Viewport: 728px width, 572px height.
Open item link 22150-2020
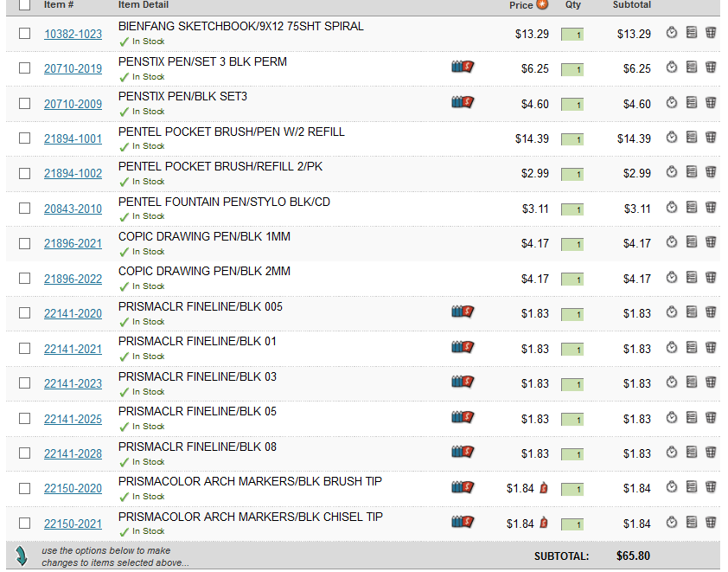click(73, 489)
